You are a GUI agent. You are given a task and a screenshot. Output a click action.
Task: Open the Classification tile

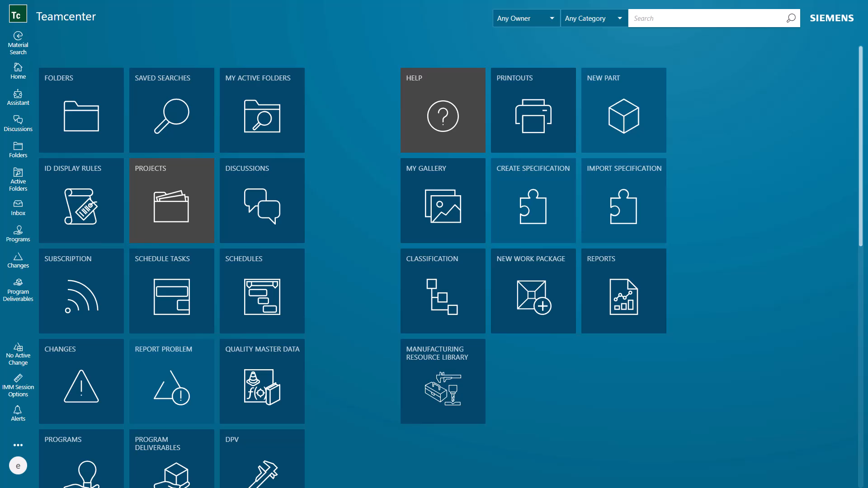[x=443, y=291]
